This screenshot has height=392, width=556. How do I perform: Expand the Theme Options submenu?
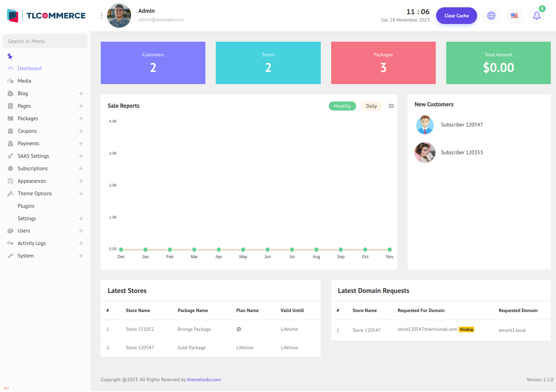coord(81,194)
